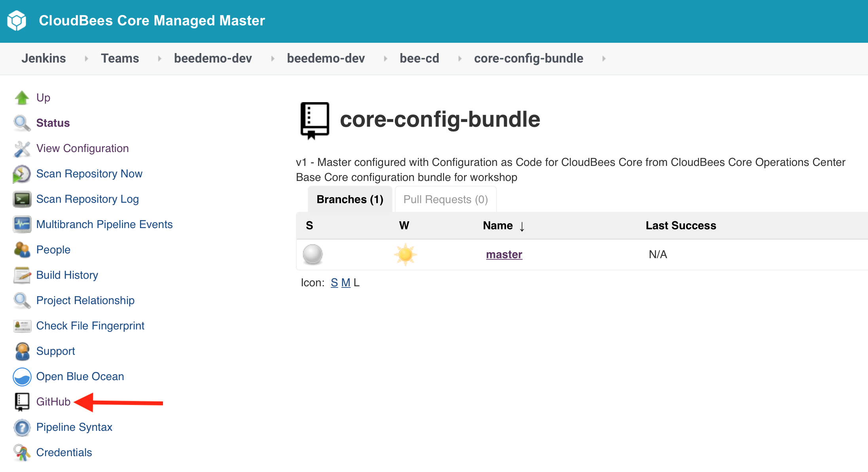The height and width of the screenshot is (472, 868).
Task: Open the Scan Repository Log terminal icon
Action: pyautogui.click(x=22, y=199)
